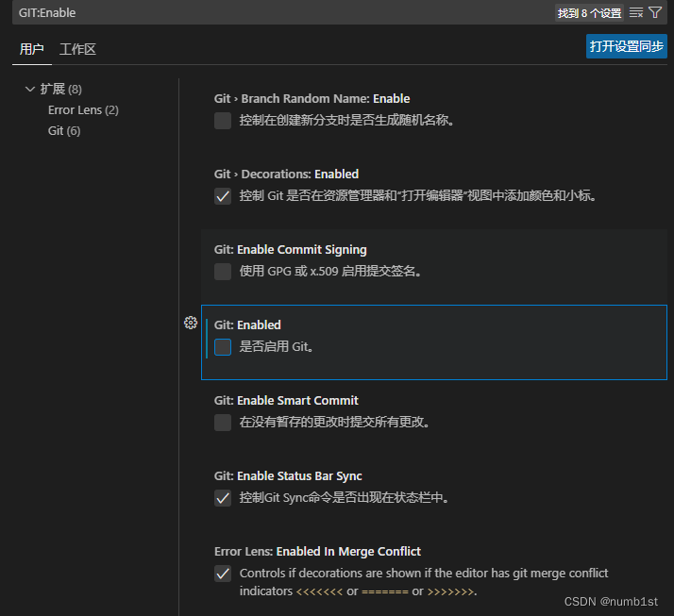
Task: Open the gear menu for Git: Enabled
Action: [x=191, y=323]
